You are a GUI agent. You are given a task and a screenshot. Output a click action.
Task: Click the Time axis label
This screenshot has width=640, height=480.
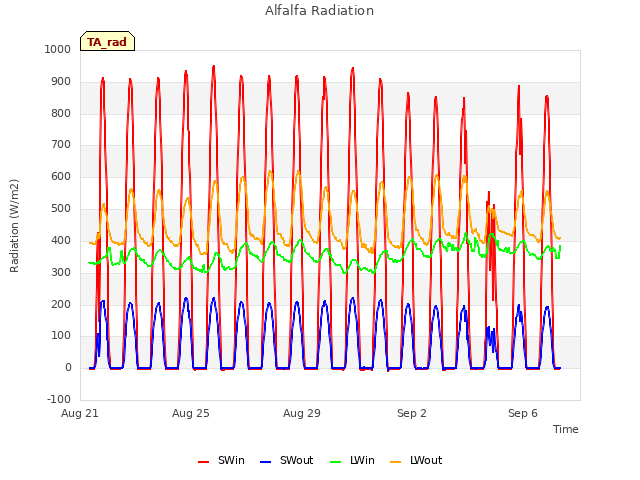pyautogui.click(x=565, y=429)
